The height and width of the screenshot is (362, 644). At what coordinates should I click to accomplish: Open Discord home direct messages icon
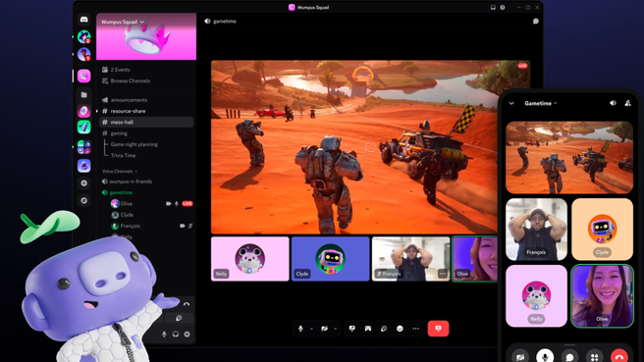[83, 20]
